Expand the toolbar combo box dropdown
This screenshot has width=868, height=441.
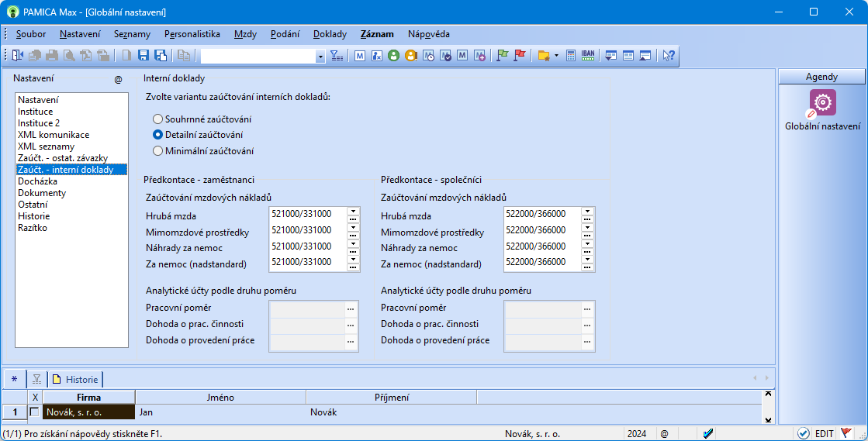[x=320, y=56]
